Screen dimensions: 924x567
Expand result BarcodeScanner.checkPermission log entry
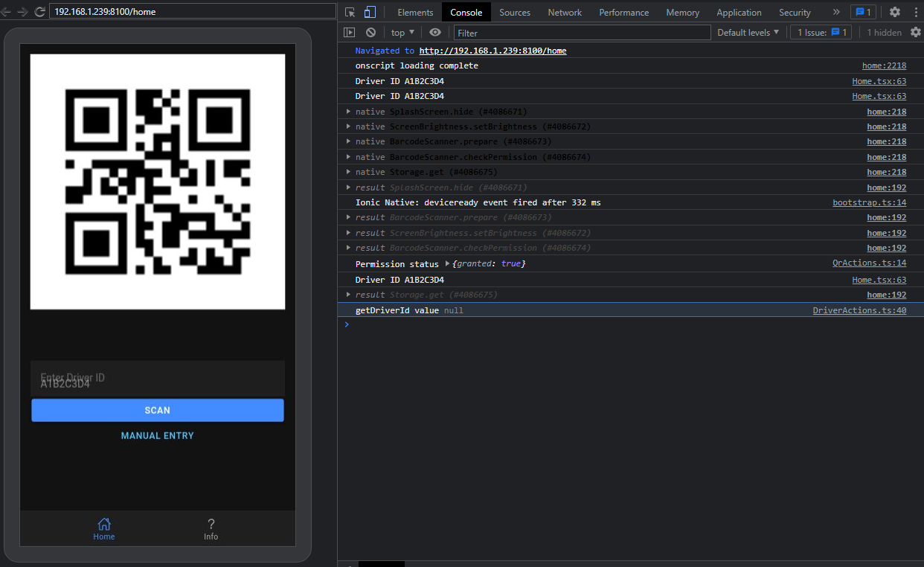(348, 248)
